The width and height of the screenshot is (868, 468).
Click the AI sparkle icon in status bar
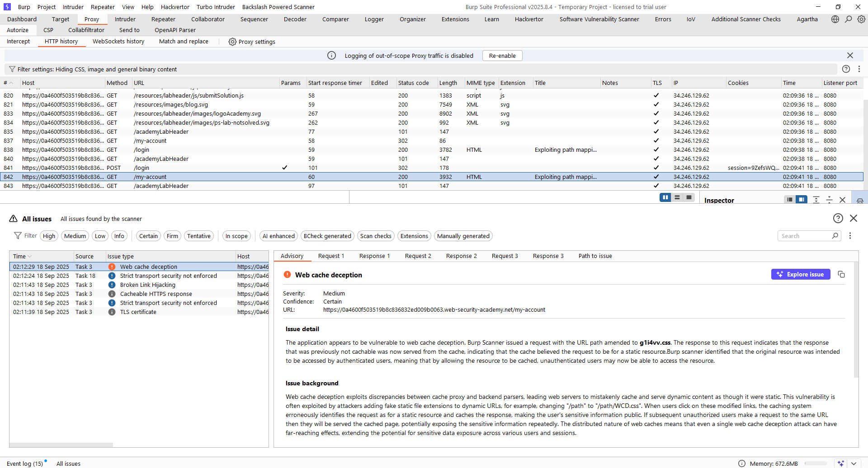click(840, 463)
